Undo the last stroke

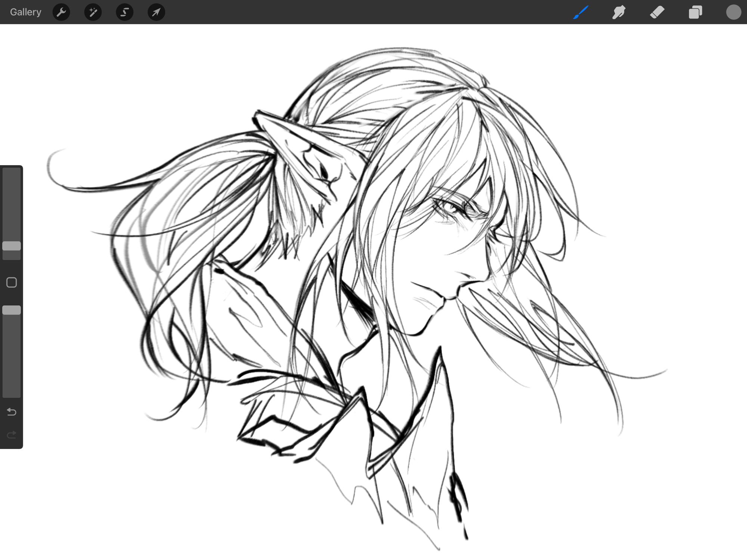pyautogui.click(x=12, y=412)
